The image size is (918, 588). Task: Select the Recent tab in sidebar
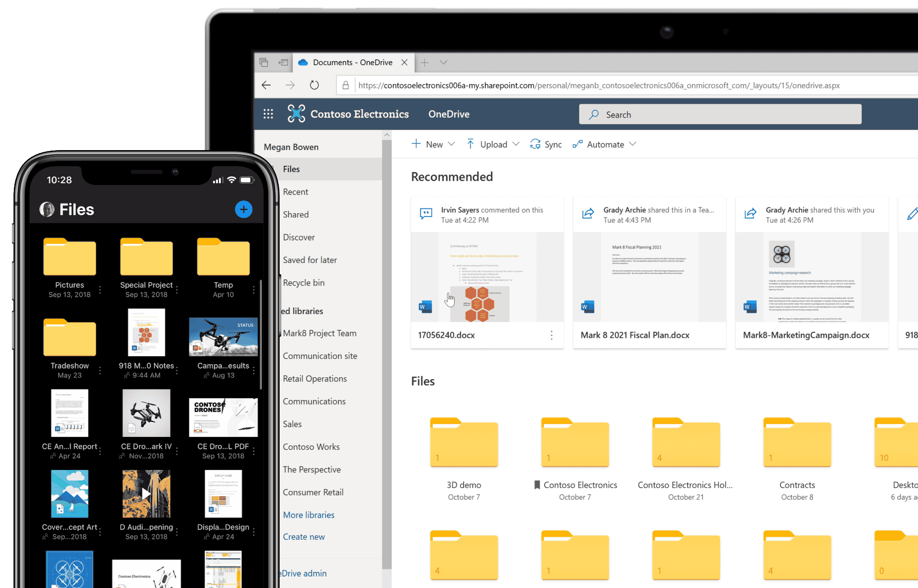click(296, 191)
